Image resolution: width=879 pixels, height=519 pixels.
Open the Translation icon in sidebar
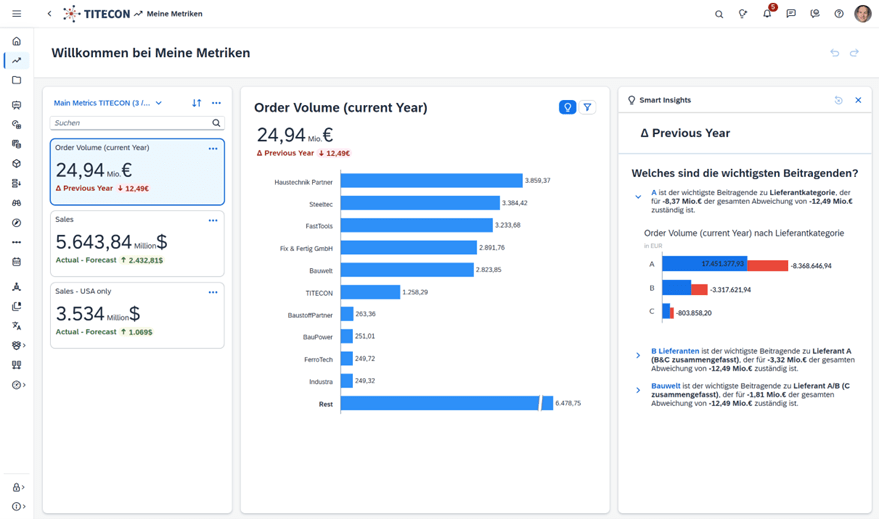[16, 326]
